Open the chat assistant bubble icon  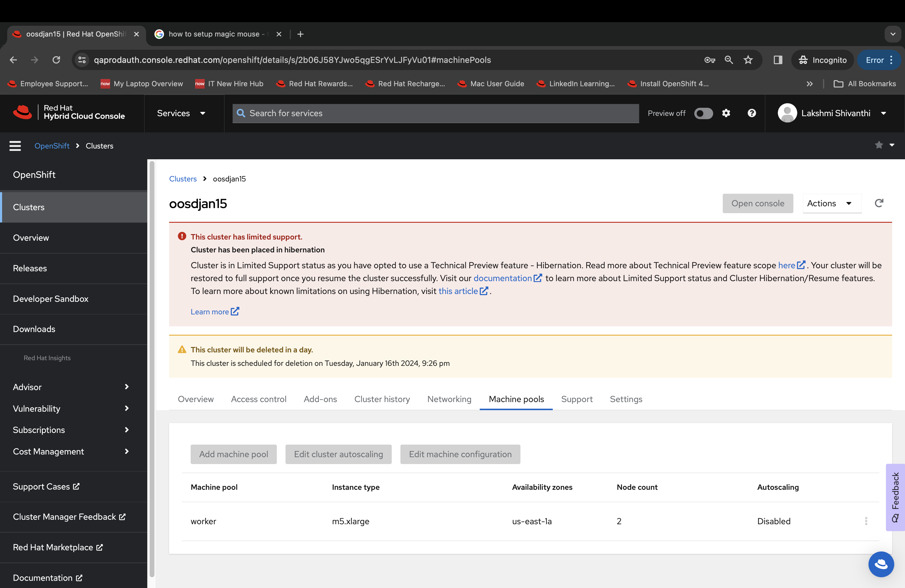[x=881, y=564]
